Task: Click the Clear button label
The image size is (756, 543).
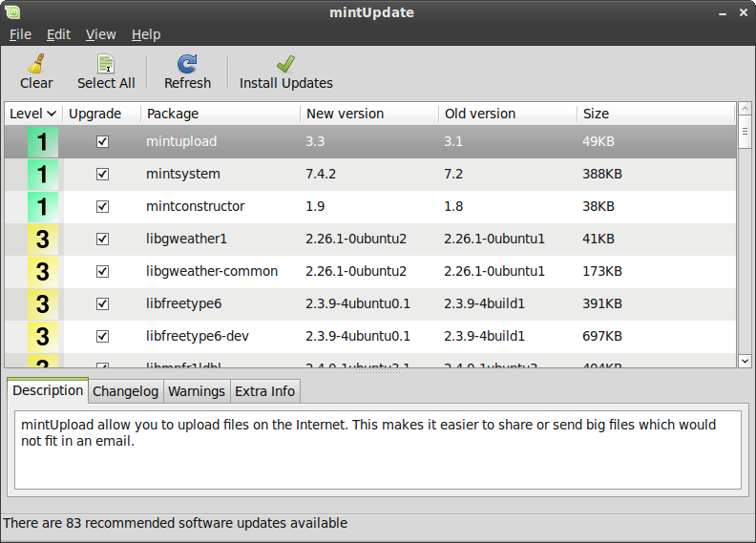Action: tap(36, 83)
